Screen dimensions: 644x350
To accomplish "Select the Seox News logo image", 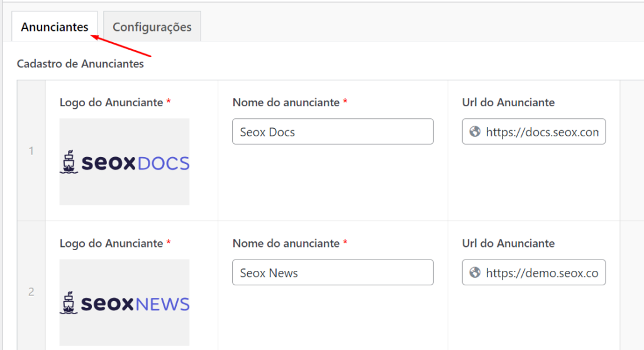I will coord(125,302).
